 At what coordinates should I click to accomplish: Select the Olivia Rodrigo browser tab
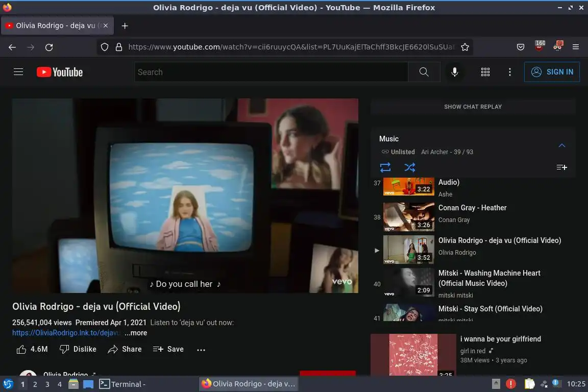pos(57,26)
